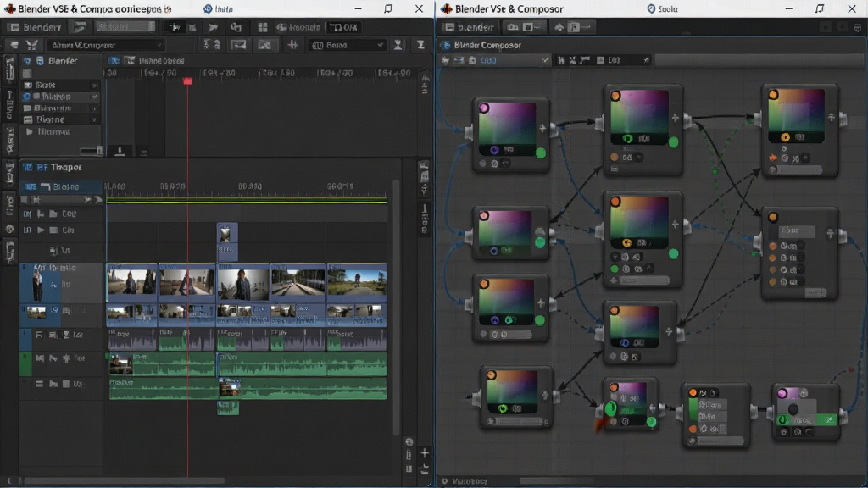Screen dimensions: 868x488
Task: Click the crosshair plus icon beside the Baana dropdown
Action: 292,45
